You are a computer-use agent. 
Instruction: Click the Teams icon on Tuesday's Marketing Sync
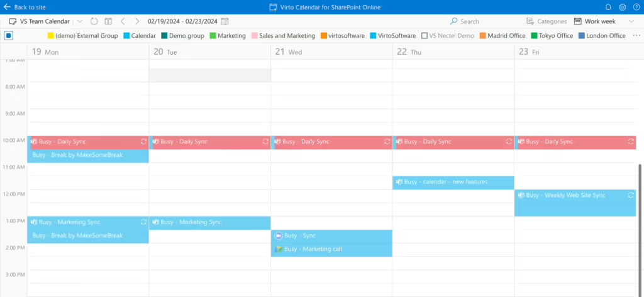point(156,222)
